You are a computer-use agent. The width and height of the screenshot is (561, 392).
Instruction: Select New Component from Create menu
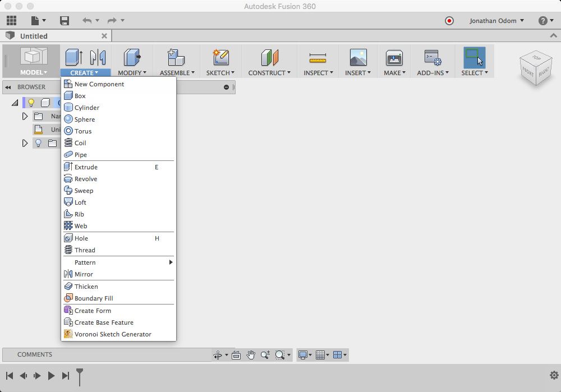pyautogui.click(x=119, y=84)
